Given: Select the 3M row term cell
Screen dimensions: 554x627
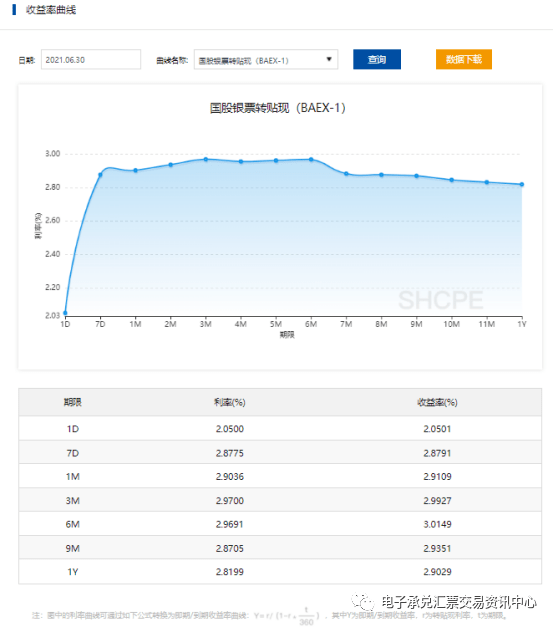Looking at the screenshot, I should pos(73,501).
